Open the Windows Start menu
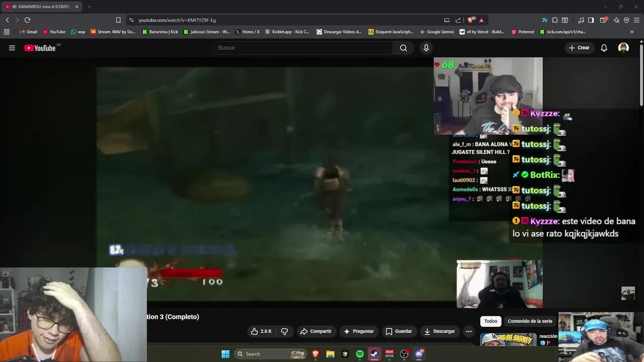 (x=225, y=354)
